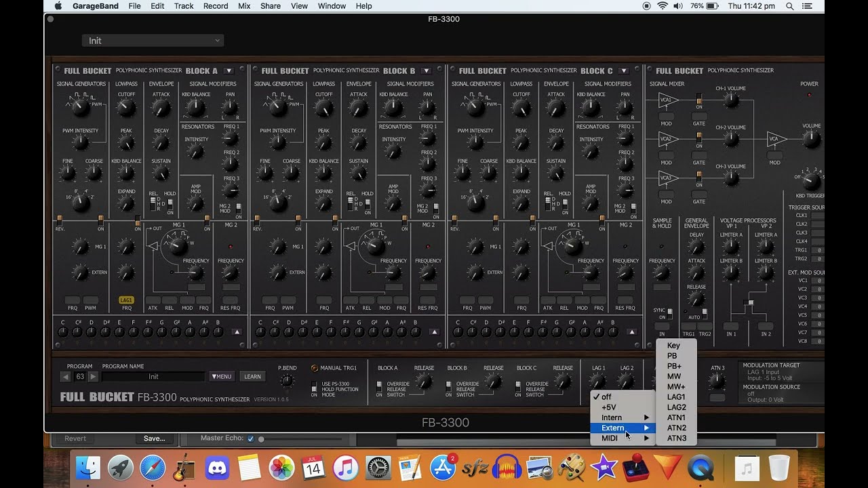The height and width of the screenshot is (488, 868).
Task: Open the sfz app in Dock
Action: click(x=475, y=468)
